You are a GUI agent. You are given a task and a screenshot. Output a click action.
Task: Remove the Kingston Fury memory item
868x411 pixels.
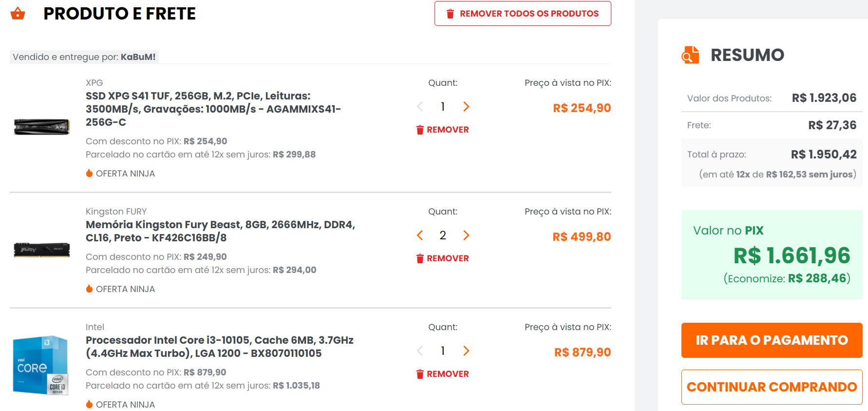442,258
